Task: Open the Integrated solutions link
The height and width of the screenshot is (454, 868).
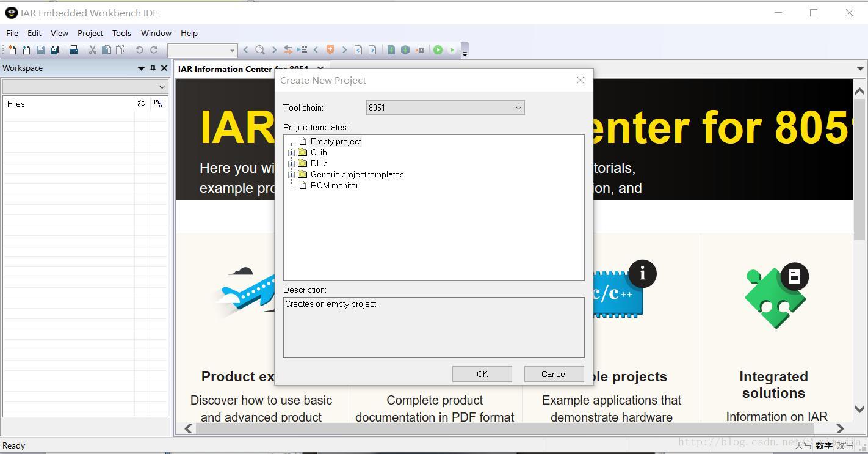Action: (773, 384)
